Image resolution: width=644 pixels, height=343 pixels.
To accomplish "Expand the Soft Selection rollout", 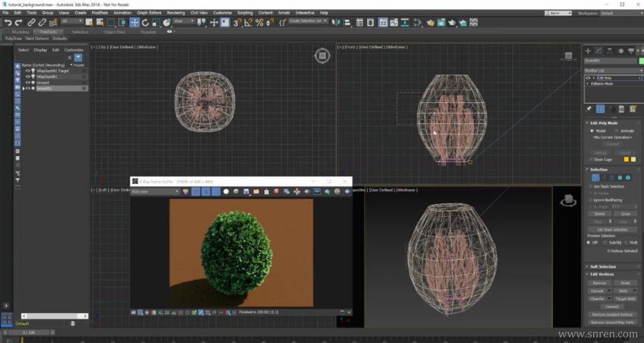I will click(x=602, y=266).
